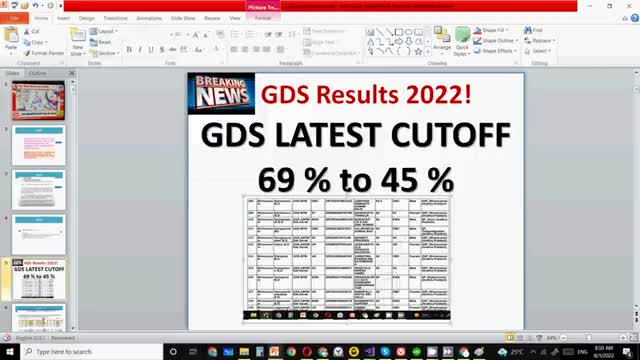Toggle bullet list
This screenshot has width=640, height=360.
coord(235,35)
